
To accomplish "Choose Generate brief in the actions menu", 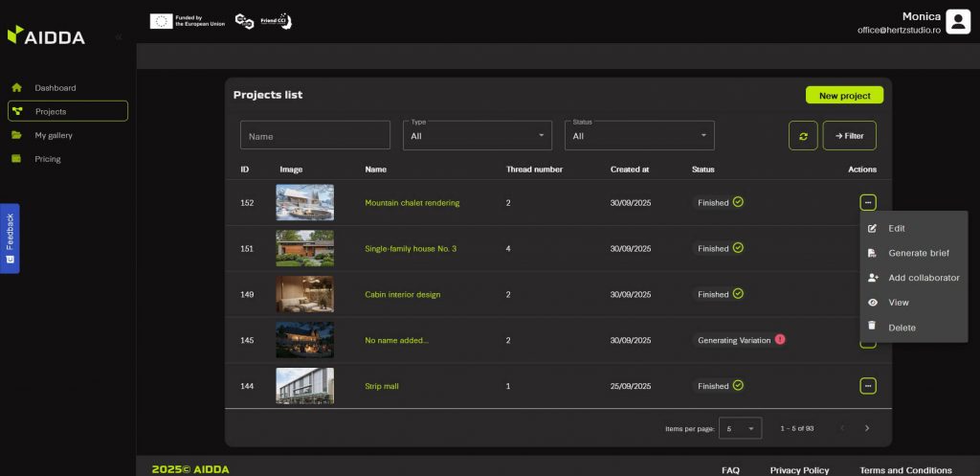I will (919, 253).
